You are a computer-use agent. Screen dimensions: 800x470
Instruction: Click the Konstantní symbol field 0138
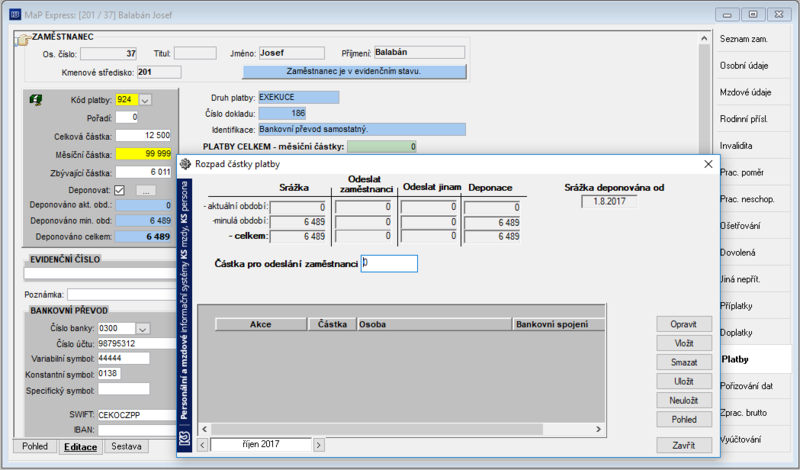(x=109, y=374)
